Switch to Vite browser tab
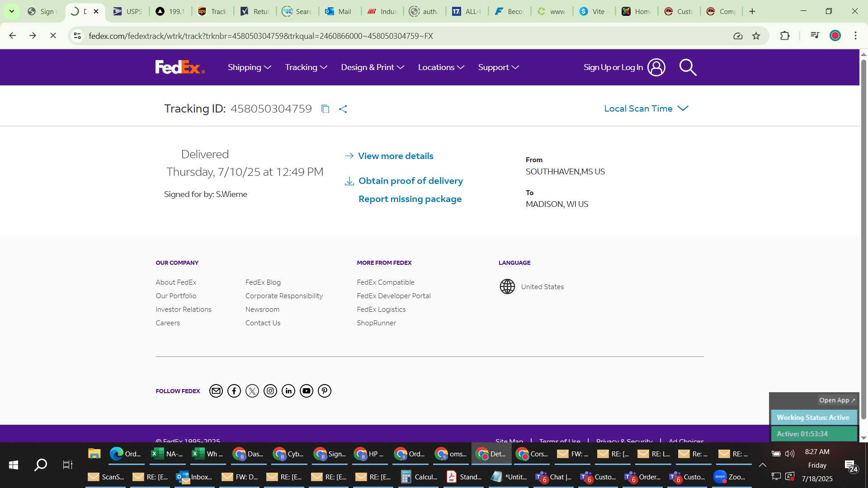868x488 pixels. pos(595,11)
